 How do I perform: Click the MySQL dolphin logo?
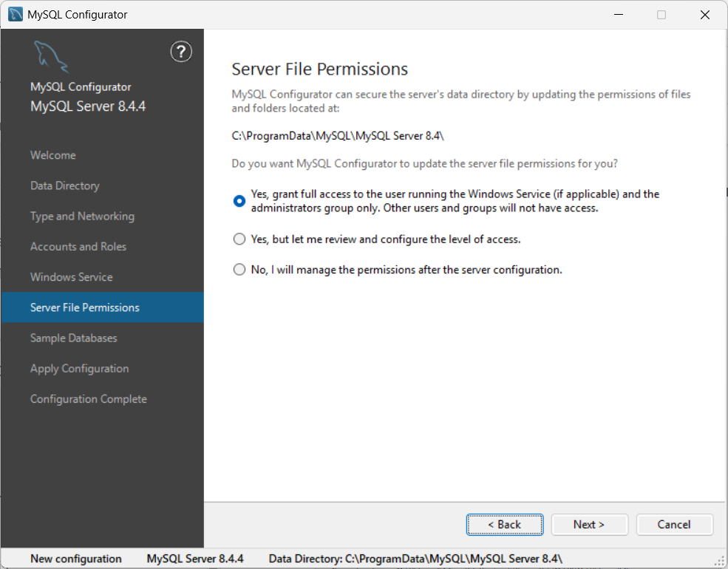click(49, 55)
